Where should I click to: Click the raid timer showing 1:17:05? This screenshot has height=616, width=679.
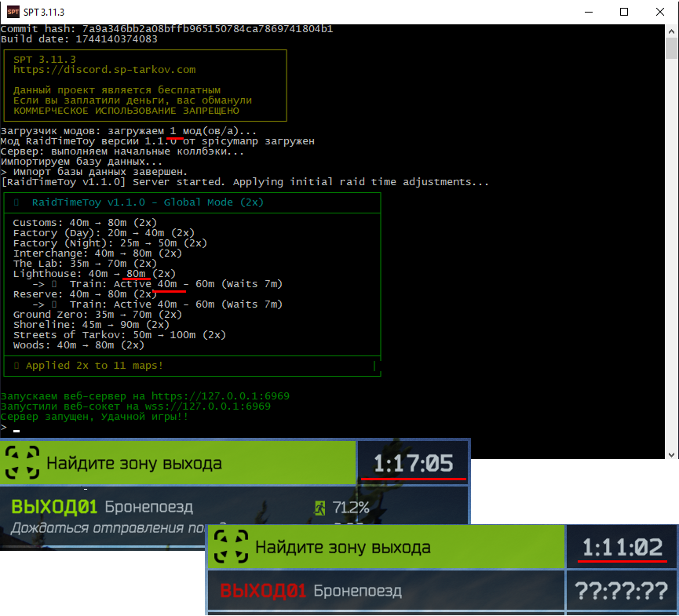pos(413,463)
